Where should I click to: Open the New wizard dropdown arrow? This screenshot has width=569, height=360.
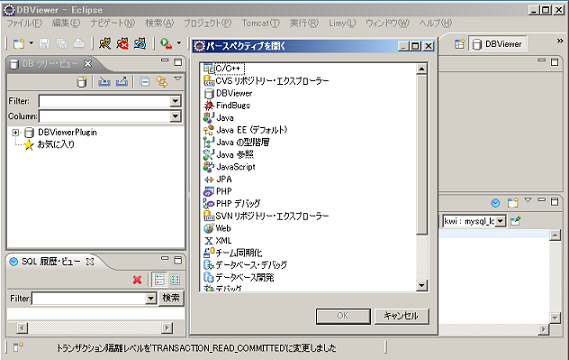[x=31, y=43]
